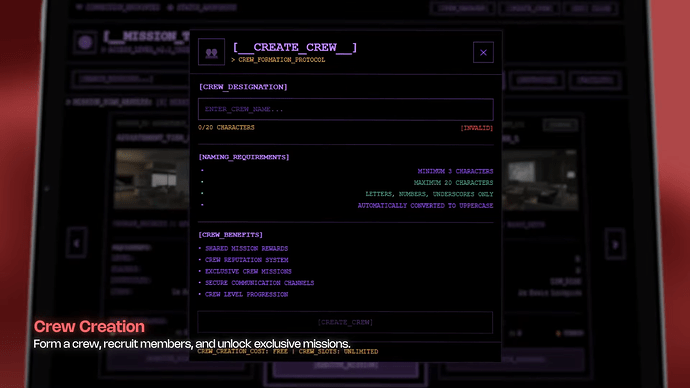
Task: Click the [INVALID] status label
Action: click(x=477, y=128)
